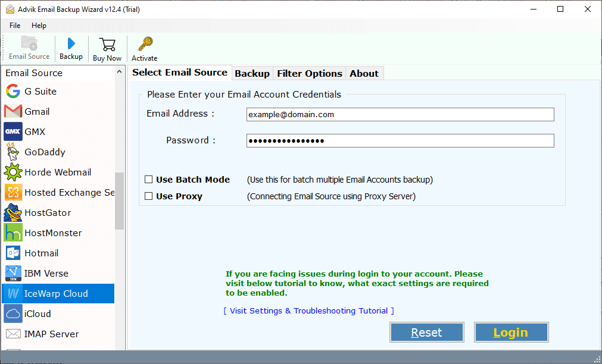
Task: Choose Gmail text in source list
Action: (x=37, y=112)
